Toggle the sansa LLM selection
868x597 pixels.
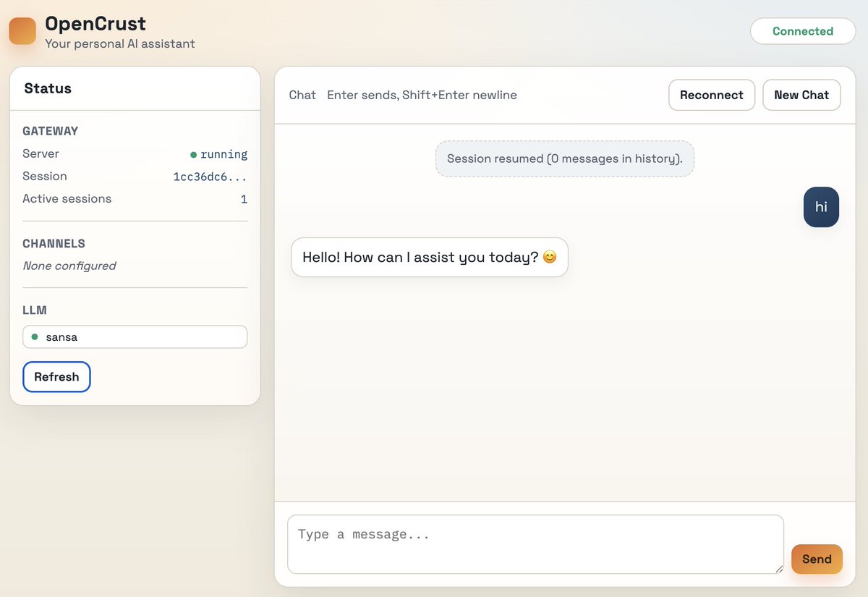pos(135,336)
